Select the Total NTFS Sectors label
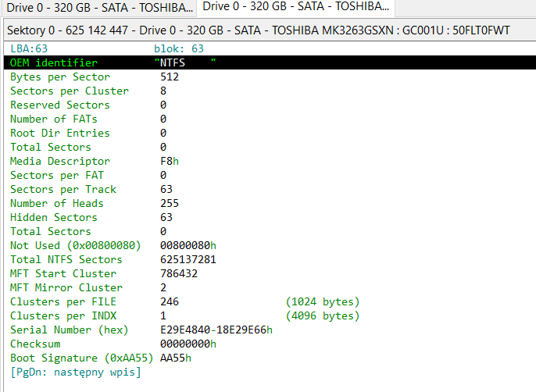 tap(66, 259)
